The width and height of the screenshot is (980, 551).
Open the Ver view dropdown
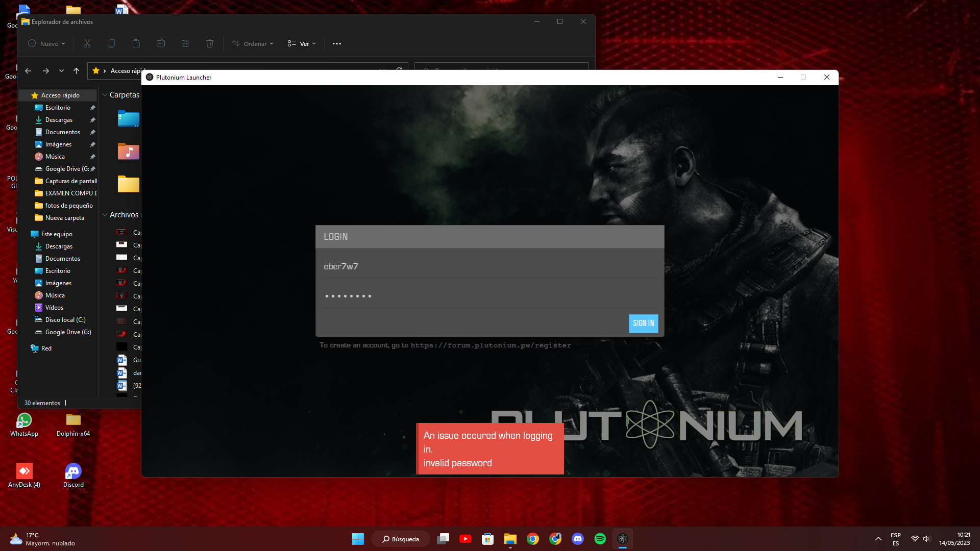click(x=302, y=43)
